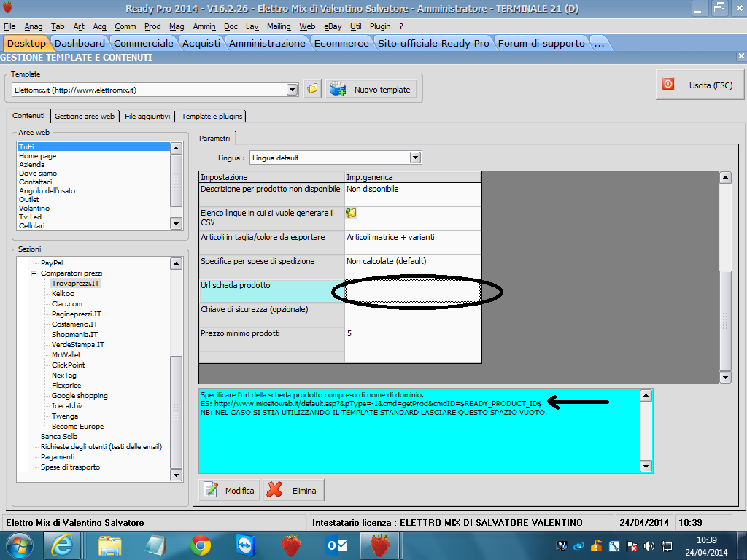Open the template folder icon
The image size is (747, 560).
tap(312, 89)
